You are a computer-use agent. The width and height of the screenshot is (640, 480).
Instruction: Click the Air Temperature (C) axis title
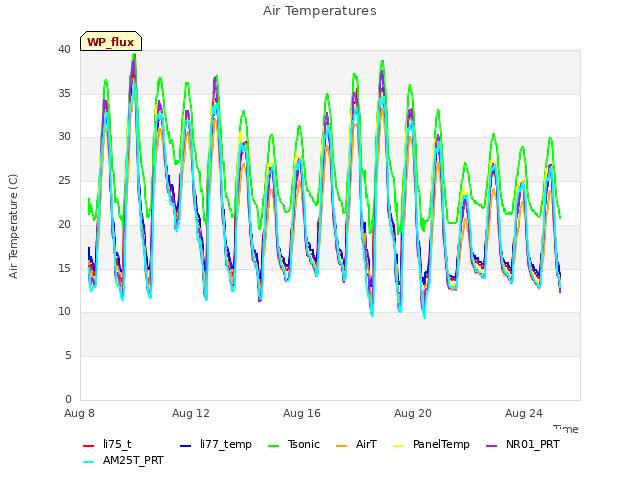(x=13, y=227)
